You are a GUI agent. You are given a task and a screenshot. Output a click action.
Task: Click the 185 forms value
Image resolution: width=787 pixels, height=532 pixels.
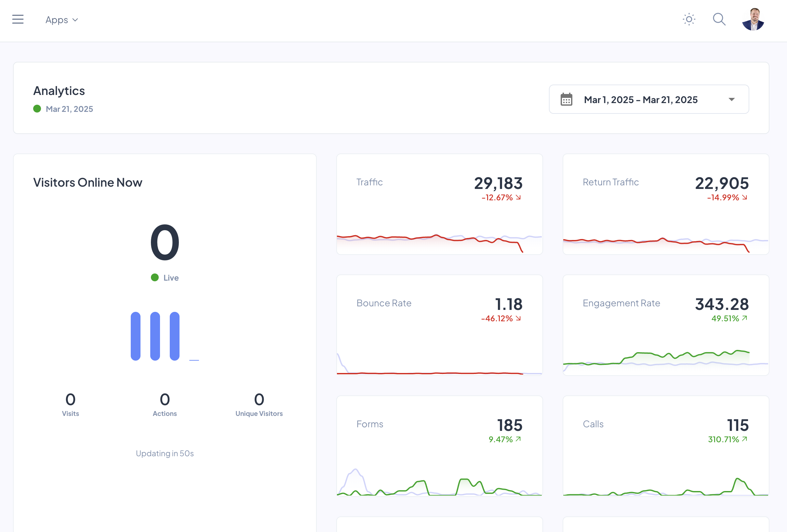[510, 425]
